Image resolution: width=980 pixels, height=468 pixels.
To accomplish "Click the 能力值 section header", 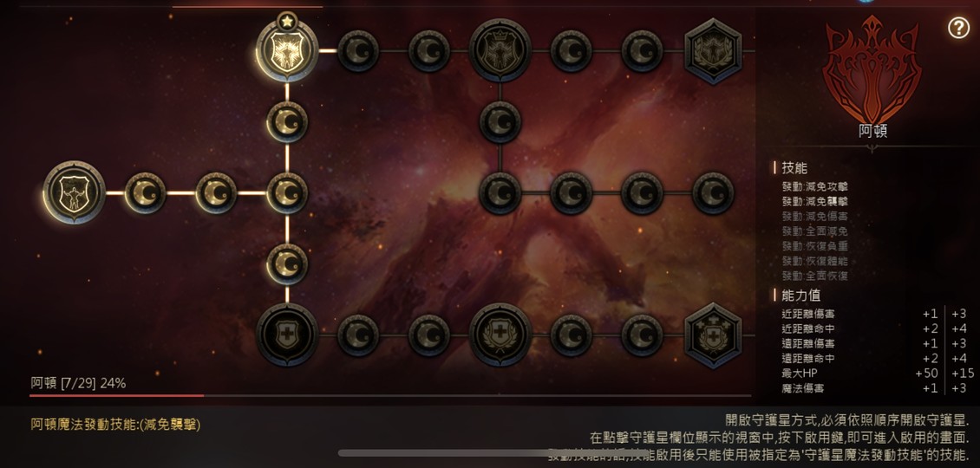I will [x=800, y=295].
